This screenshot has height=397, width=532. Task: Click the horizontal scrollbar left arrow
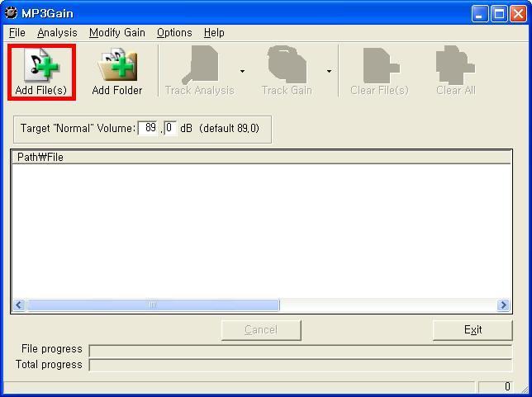19,305
